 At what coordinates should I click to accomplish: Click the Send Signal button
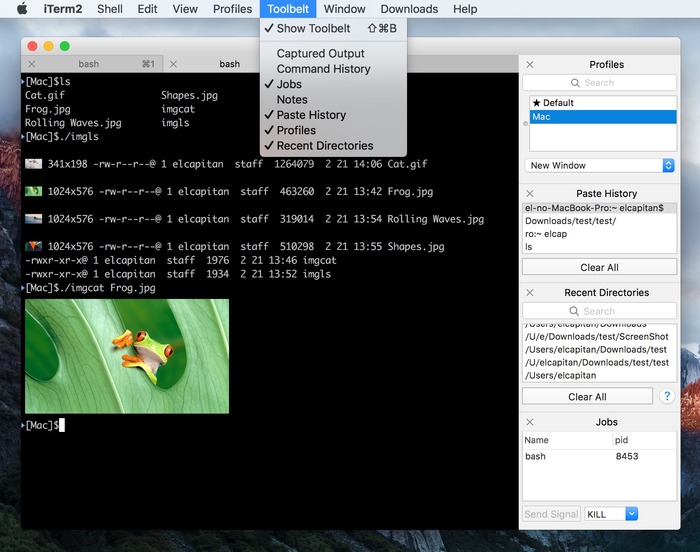click(x=551, y=514)
